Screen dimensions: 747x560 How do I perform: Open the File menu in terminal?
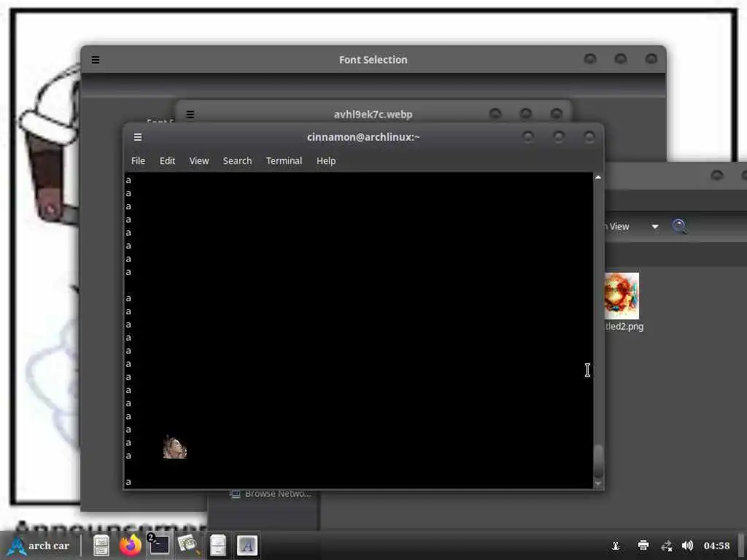[138, 161]
